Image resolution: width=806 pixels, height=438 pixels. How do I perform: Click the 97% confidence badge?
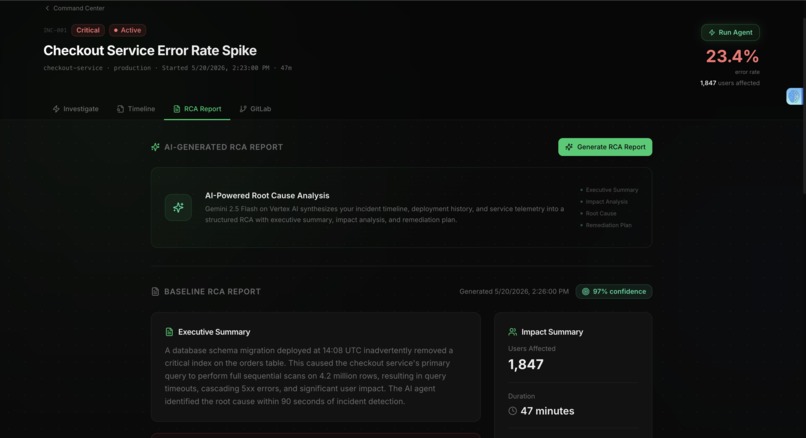point(614,291)
